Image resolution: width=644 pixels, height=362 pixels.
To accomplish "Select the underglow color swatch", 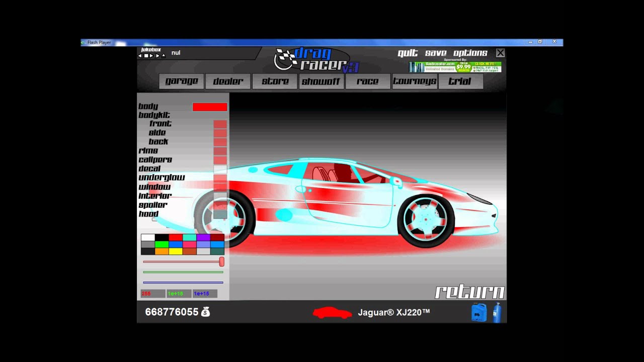I will coord(220,178).
